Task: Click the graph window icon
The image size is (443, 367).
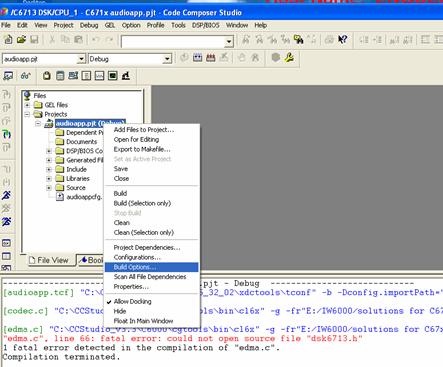Action: point(99,76)
